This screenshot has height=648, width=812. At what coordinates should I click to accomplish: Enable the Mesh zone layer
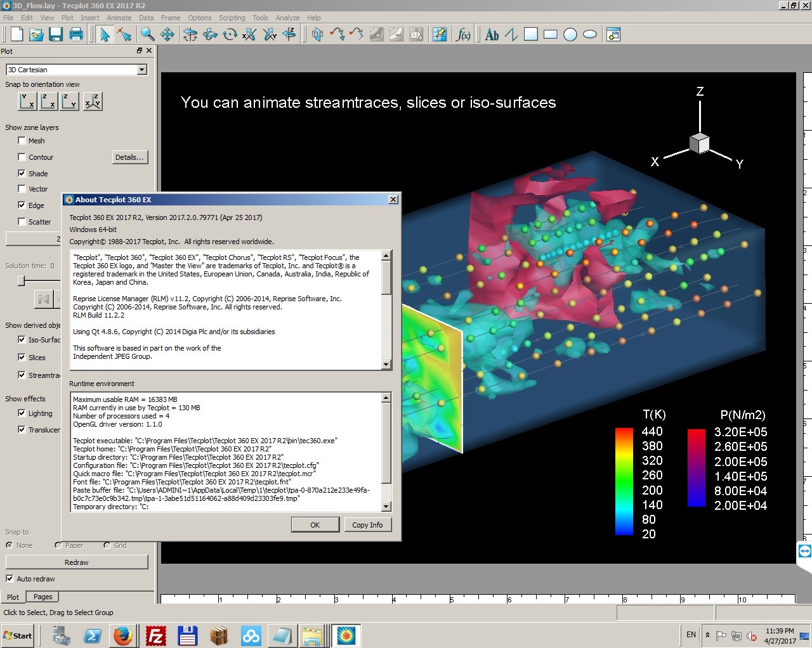[x=22, y=140]
